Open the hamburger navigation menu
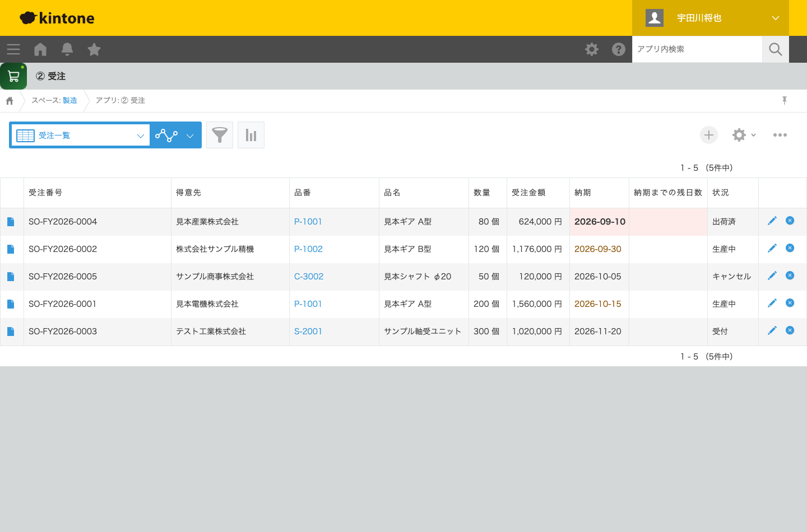 point(13,49)
